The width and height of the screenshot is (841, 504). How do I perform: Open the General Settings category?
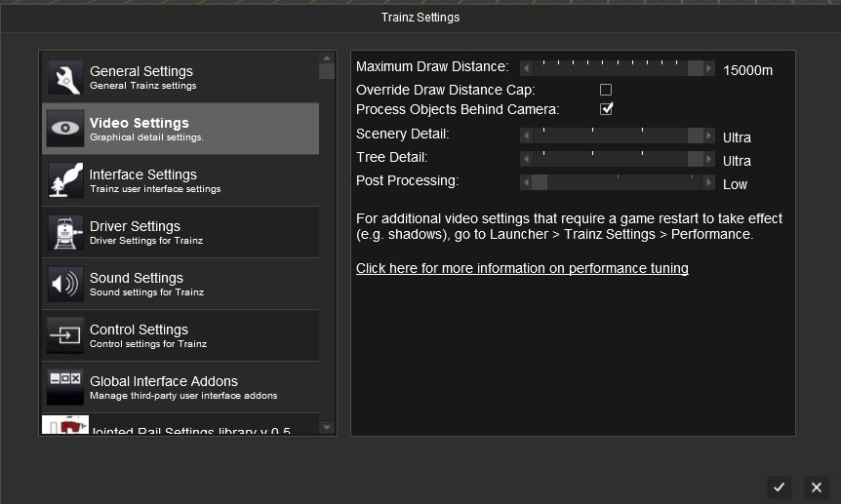[x=180, y=78]
